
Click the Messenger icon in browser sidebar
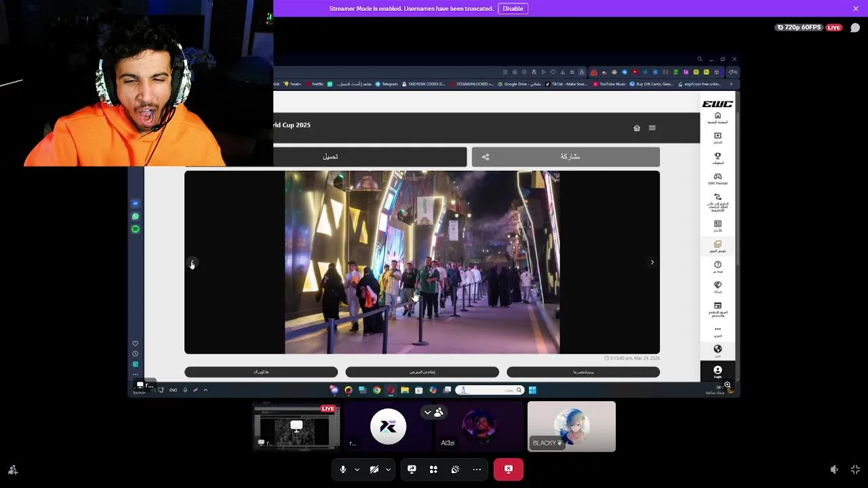[136, 203]
